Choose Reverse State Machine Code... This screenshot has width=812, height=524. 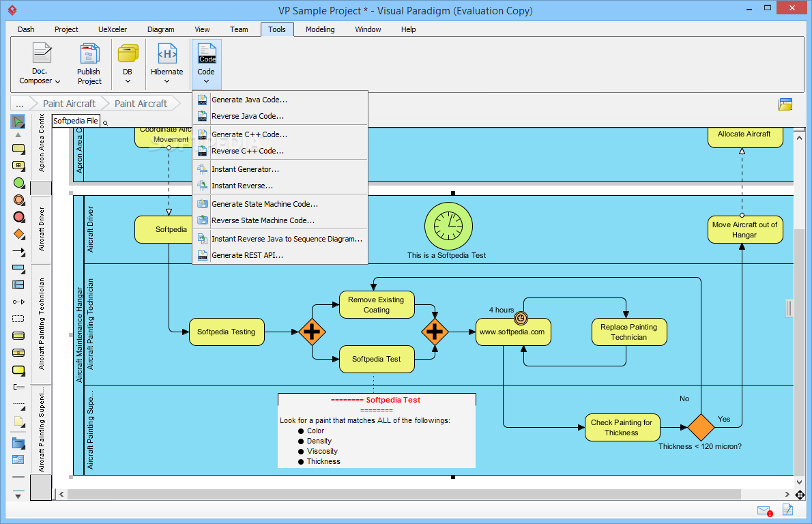[x=280, y=220]
